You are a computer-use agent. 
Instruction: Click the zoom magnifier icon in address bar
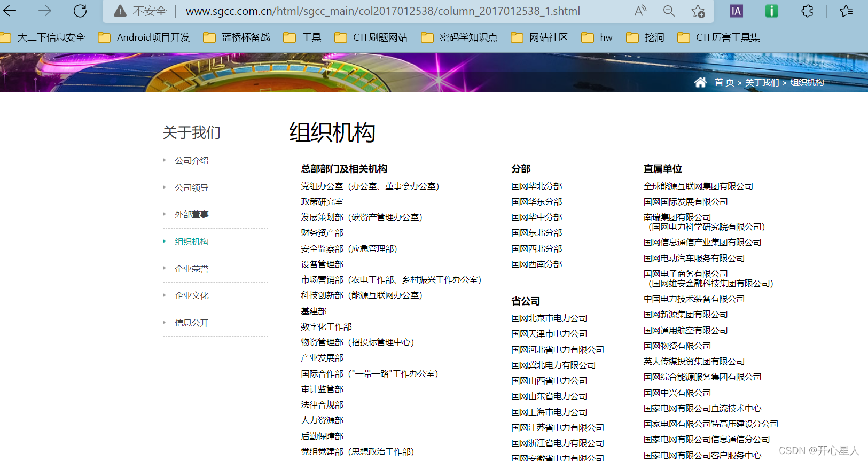point(669,11)
